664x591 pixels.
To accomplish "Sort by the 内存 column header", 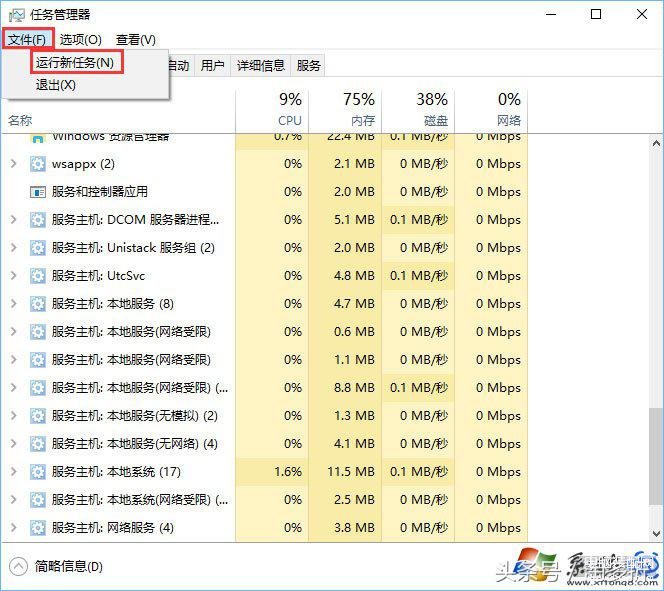I will (345, 110).
